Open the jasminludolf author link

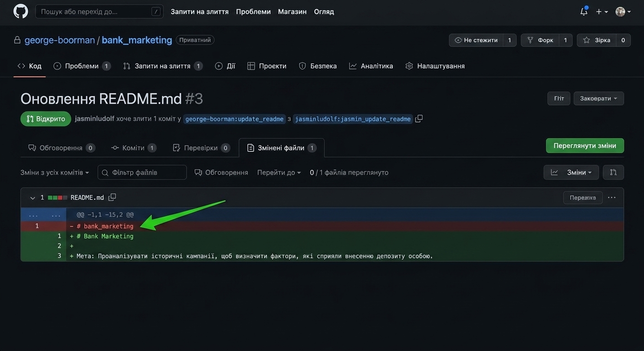tap(95, 119)
